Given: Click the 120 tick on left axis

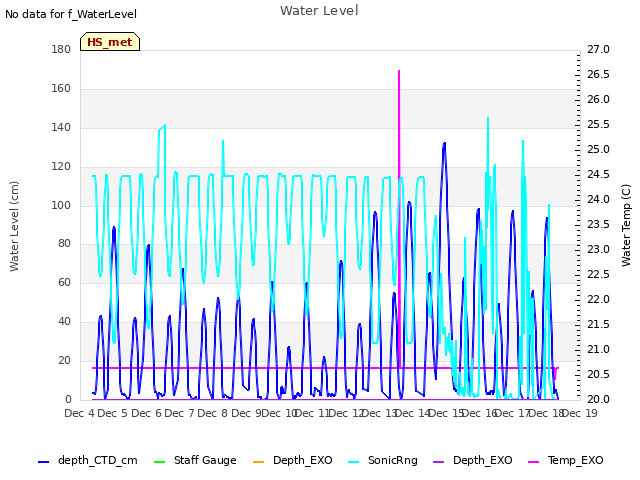Looking at the screenshot, I should [61, 167].
